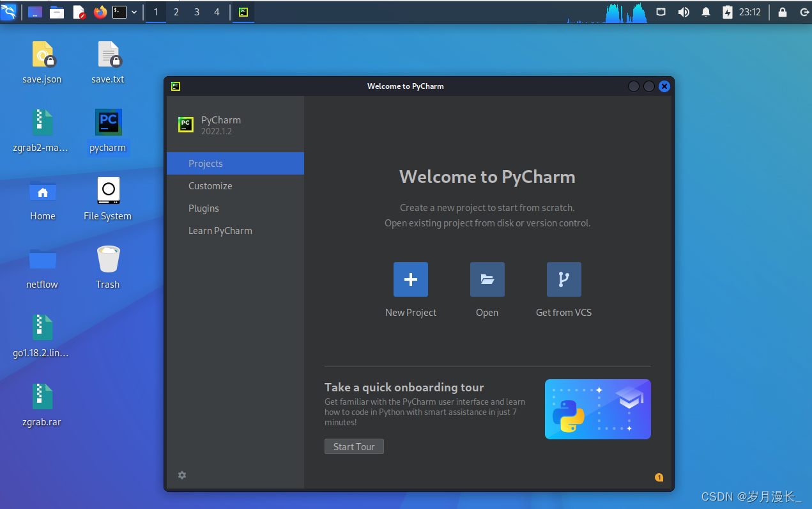812x509 pixels.
Task: Switch to workspace 1
Action: click(x=156, y=12)
